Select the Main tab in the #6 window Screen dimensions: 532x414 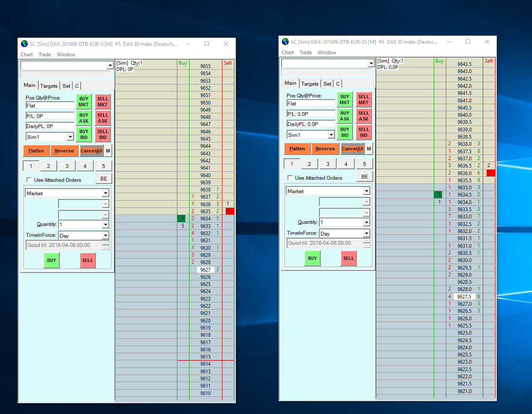coord(290,83)
